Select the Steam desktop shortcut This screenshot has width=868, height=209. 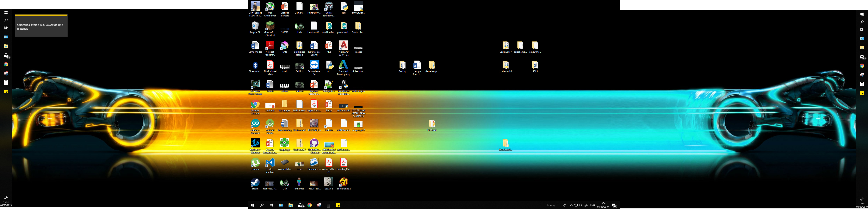255,184
